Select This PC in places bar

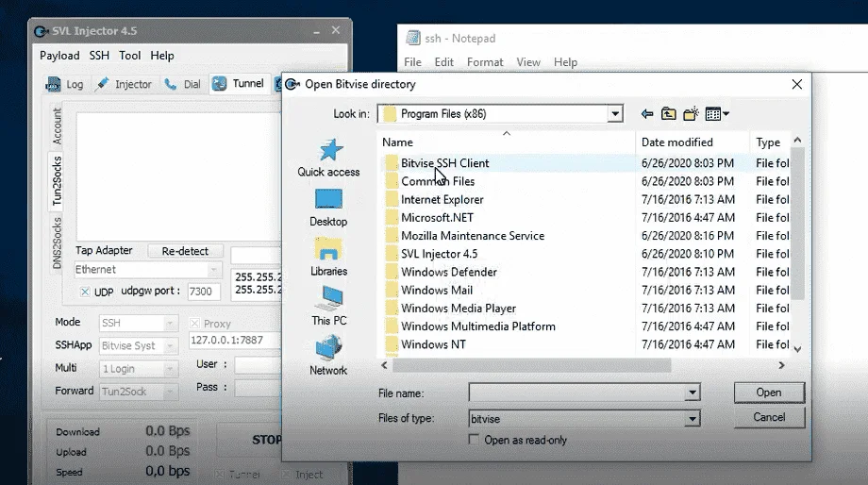[x=329, y=307]
